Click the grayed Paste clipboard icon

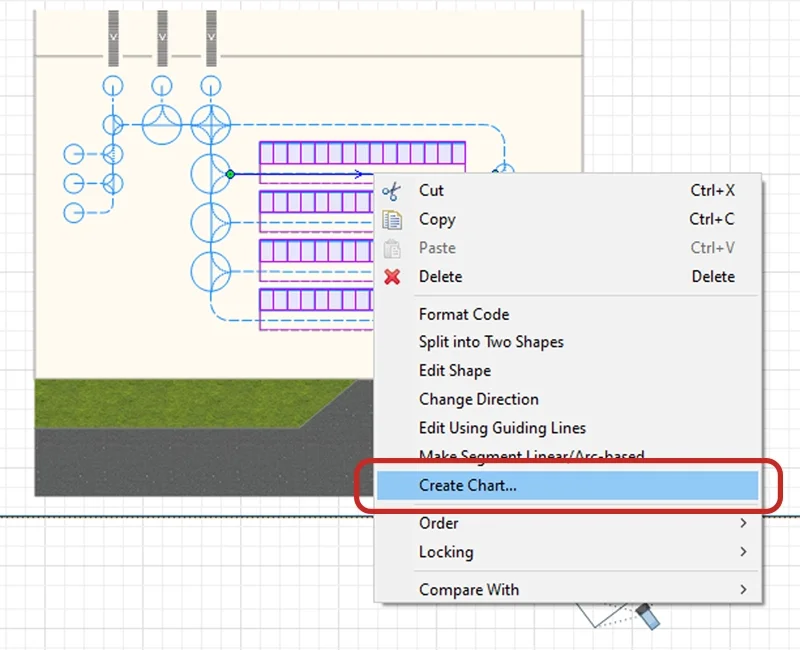pos(394,247)
